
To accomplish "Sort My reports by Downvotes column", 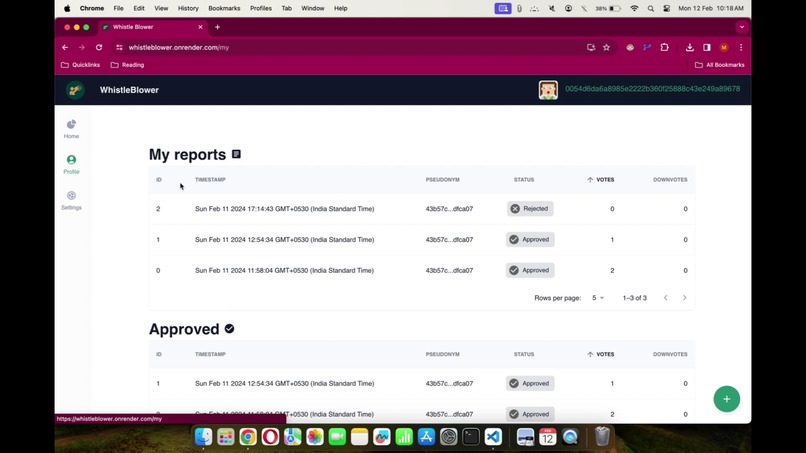I will tap(670, 180).
